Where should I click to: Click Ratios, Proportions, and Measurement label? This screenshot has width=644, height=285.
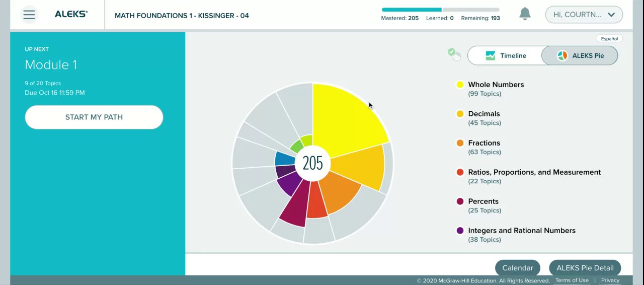(x=534, y=172)
